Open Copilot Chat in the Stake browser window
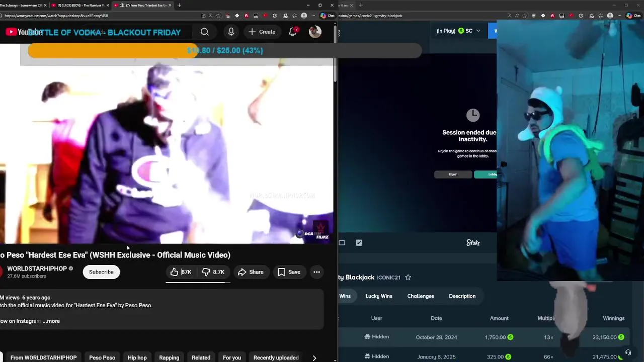The image size is (644, 362). [x=634, y=16]
